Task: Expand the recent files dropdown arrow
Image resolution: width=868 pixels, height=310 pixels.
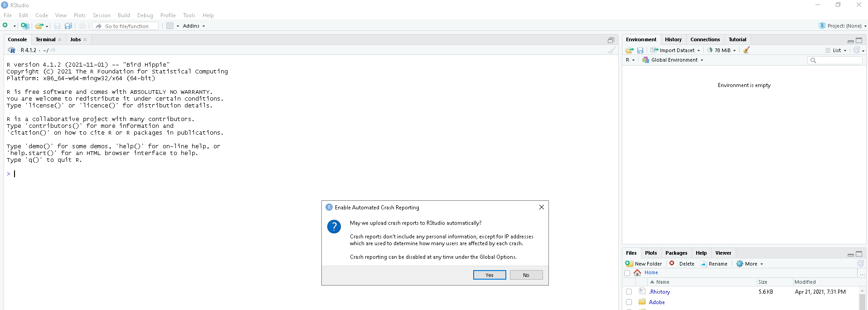Action: pos(47,26)
